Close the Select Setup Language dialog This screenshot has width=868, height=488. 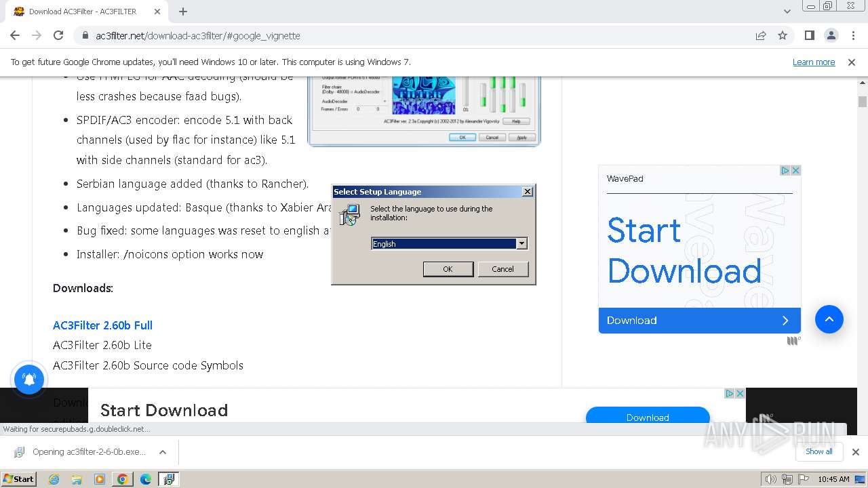coord(527,192)
